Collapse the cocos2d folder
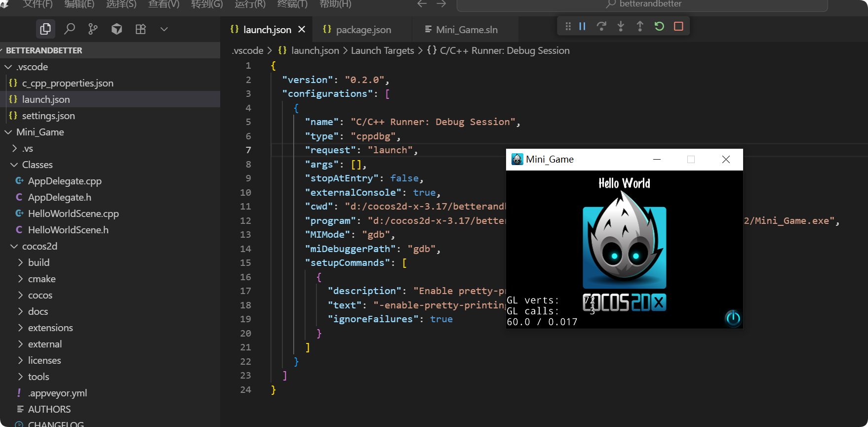This screenshot has height=427, width=868. coord(110,246)
